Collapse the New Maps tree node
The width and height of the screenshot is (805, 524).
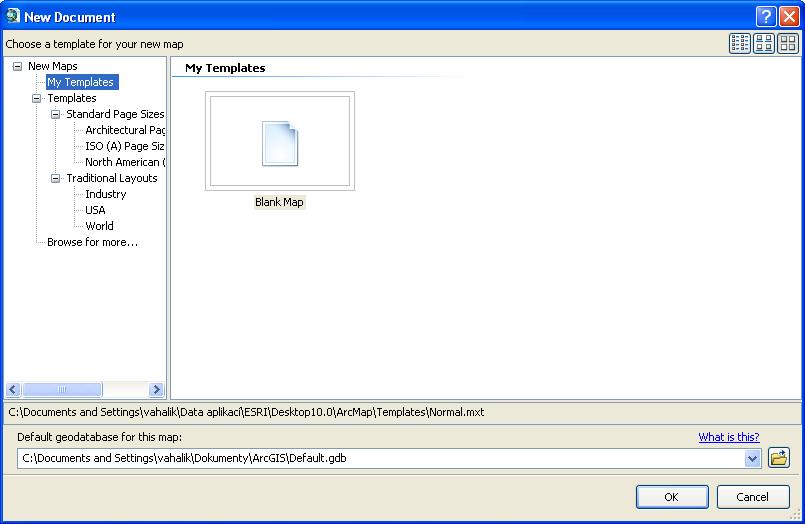coord(17,66)
